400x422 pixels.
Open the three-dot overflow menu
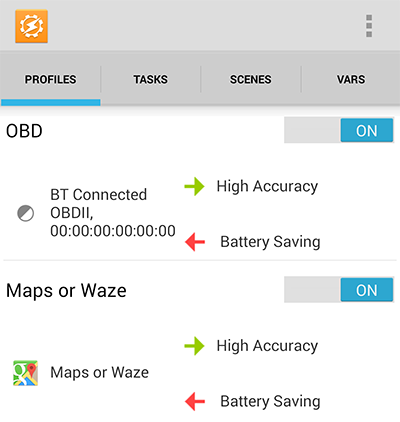369,26
